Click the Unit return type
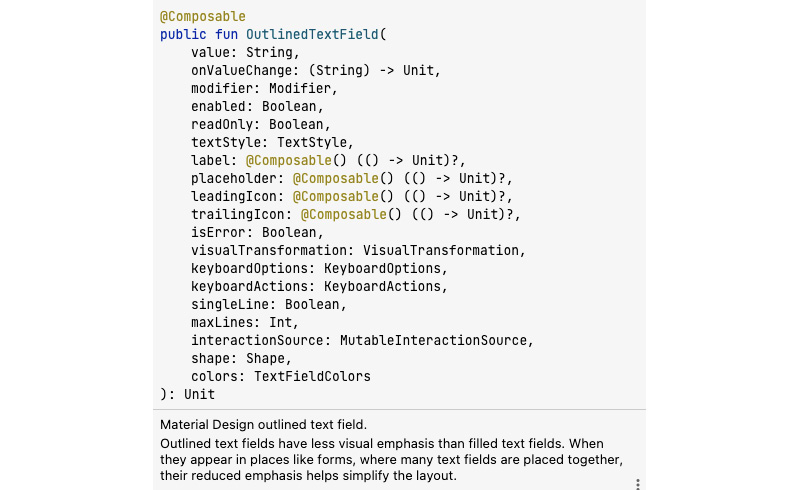This screenshot has height=490, width=799. (199, 395)
